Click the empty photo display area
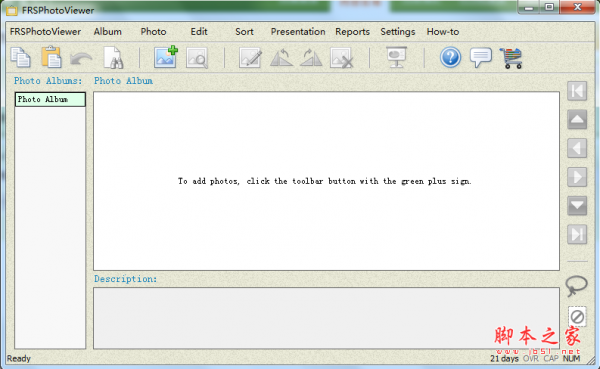This screenshot has width=600, height=369. click(x=326, y=181)
